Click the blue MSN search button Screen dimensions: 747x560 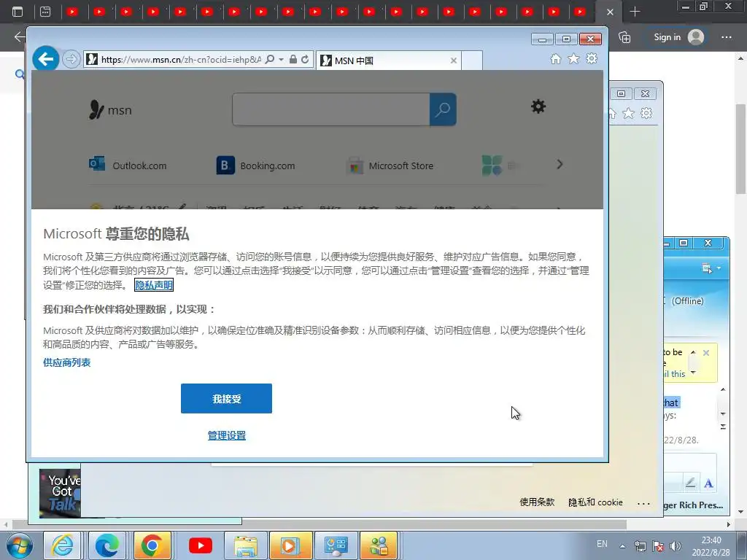(443, 109)
